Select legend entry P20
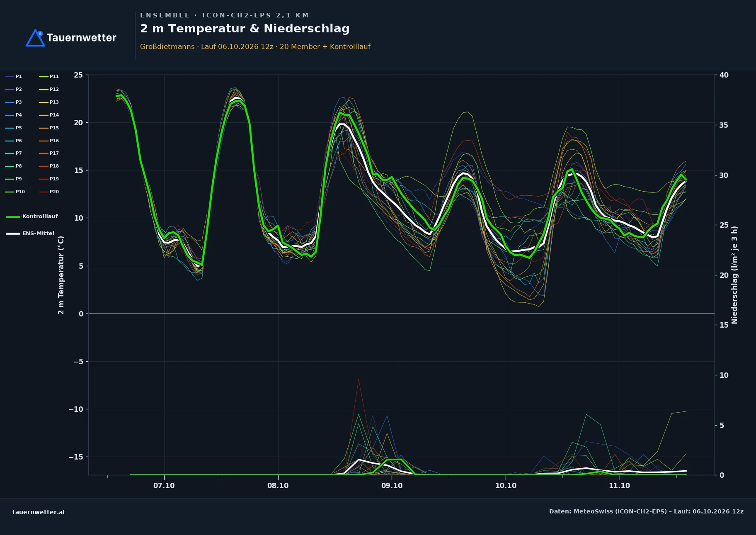Screen dimensions: 756x535 point(49,192)
